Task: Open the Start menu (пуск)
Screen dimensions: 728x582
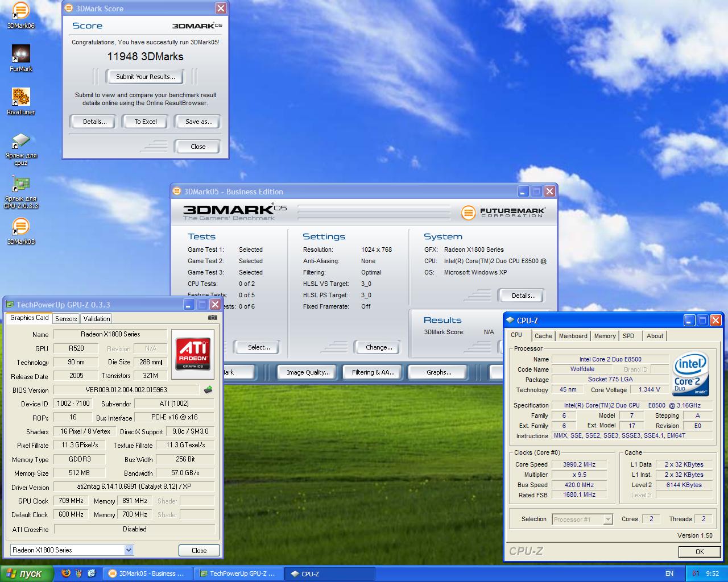Action: [27, 573]
